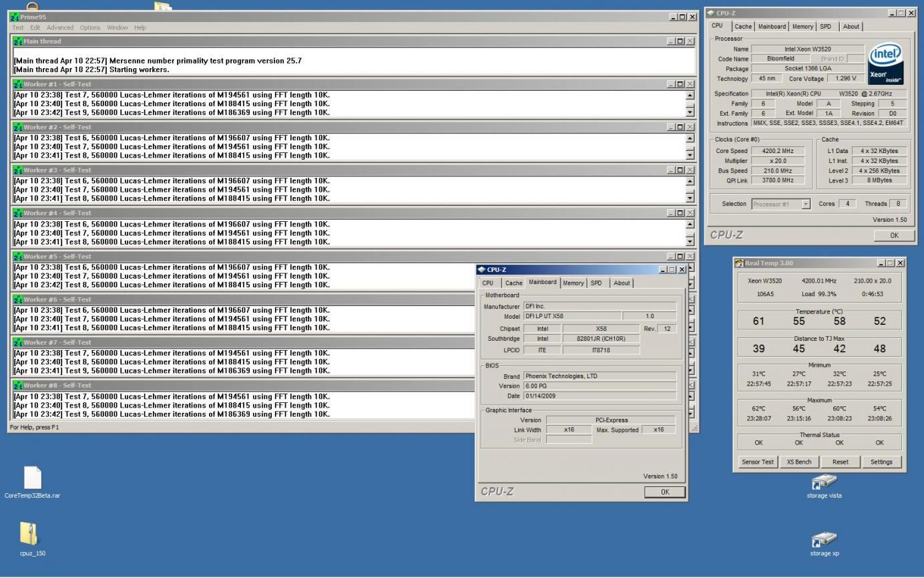Open the Help menu in Prime95
Screen dimensions: 924x578
coord(140,27)
